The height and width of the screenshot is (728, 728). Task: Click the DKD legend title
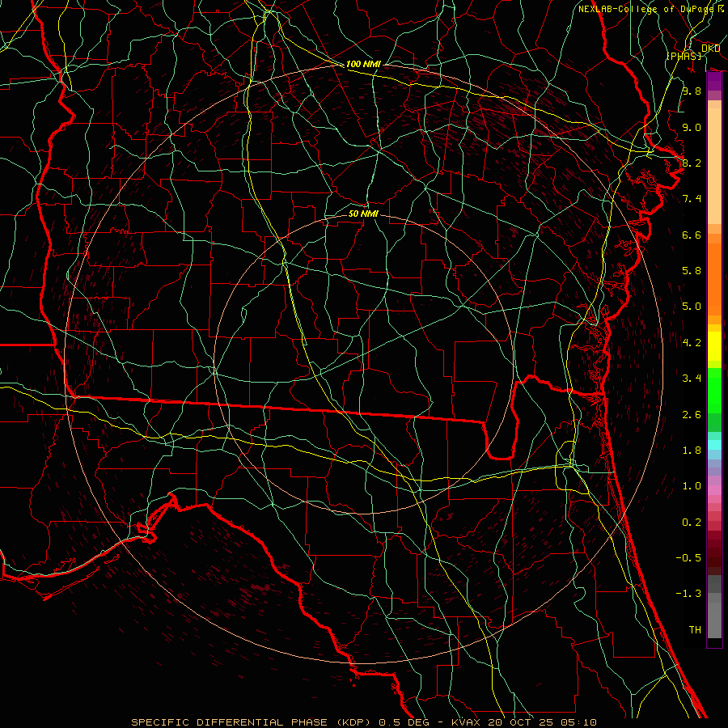(x=710, y=48)
